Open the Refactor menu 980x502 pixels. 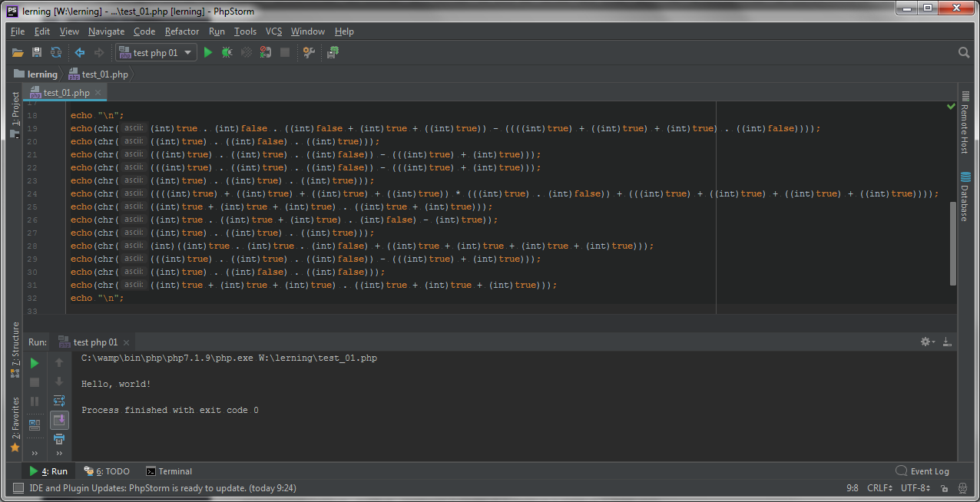click(x=181, y=31)
